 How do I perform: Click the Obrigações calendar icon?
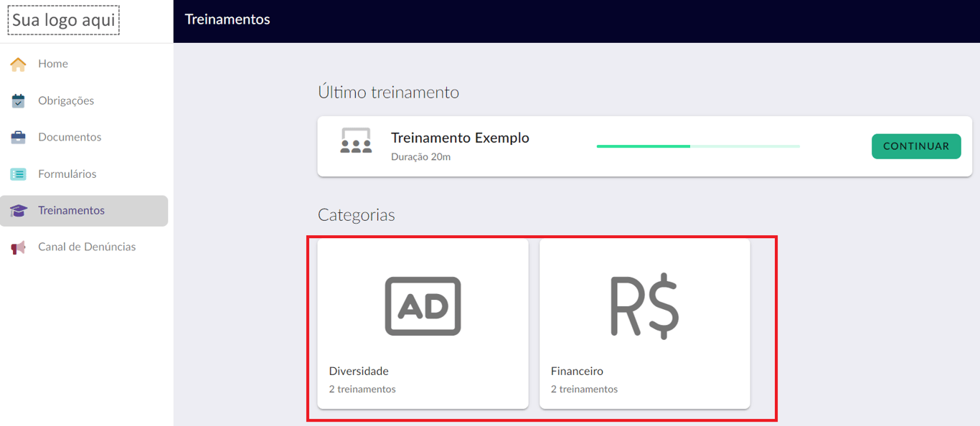point(18,101)
